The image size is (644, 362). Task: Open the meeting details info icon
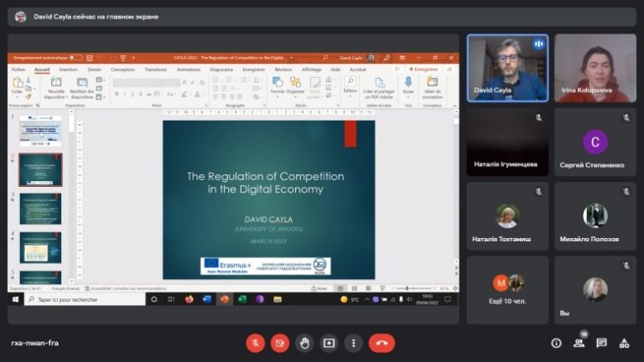click(556, 343)
